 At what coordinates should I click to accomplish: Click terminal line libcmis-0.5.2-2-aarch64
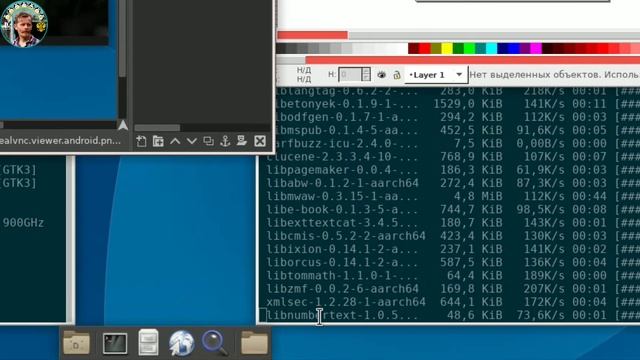(346, 236)
